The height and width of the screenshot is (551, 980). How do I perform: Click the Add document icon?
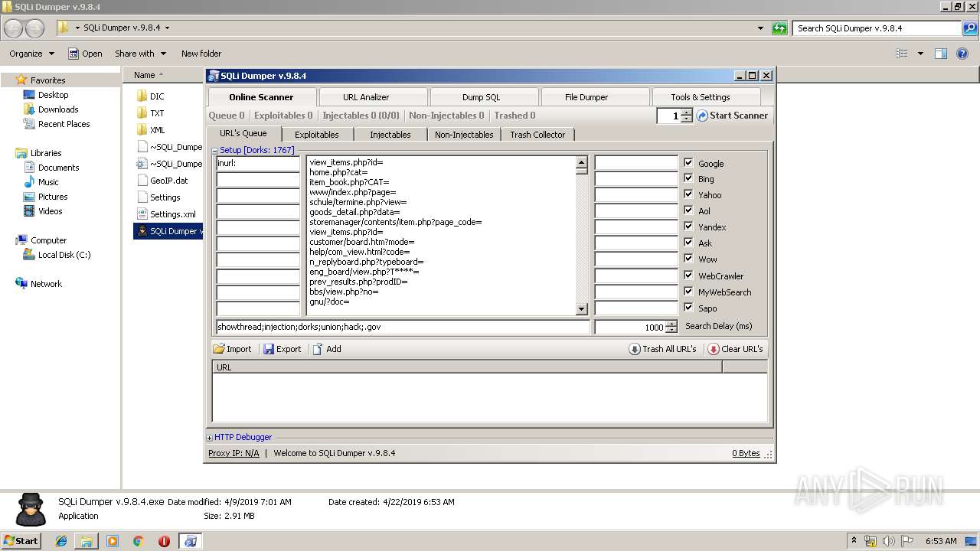pos(318,349)
